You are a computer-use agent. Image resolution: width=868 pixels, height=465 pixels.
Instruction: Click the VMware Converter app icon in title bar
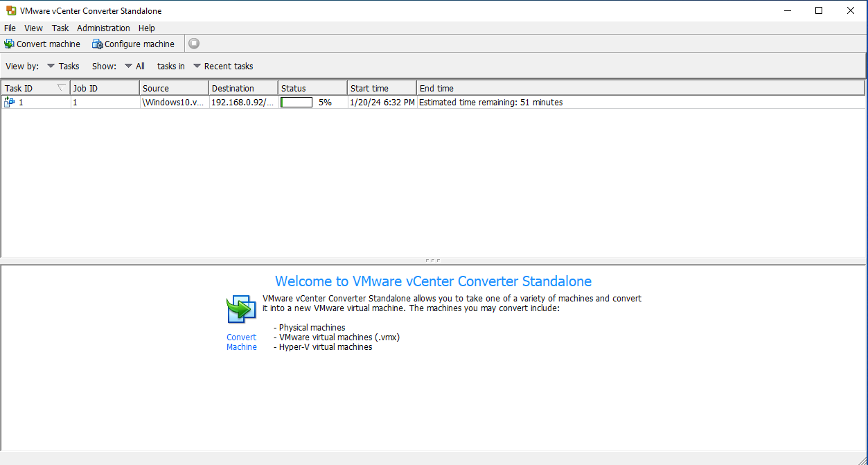tap(11, 10)
